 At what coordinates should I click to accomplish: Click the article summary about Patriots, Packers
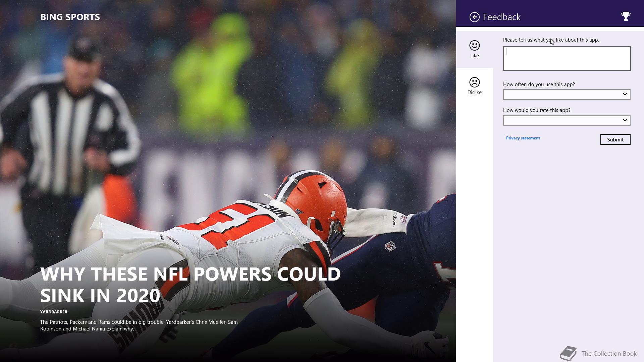[x=139, y=325]
